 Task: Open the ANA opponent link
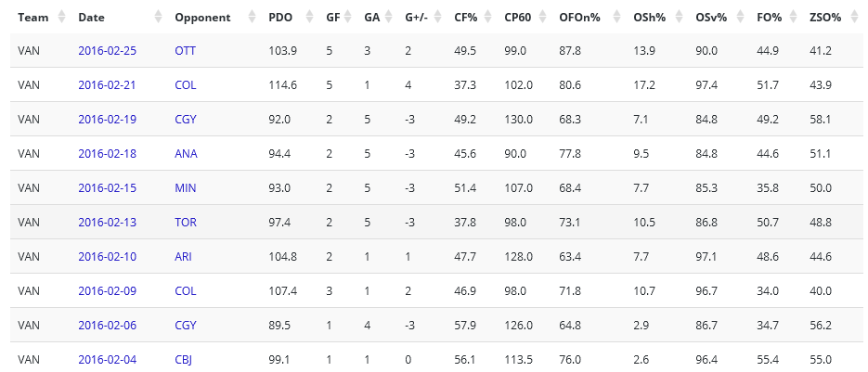[186, 153]
